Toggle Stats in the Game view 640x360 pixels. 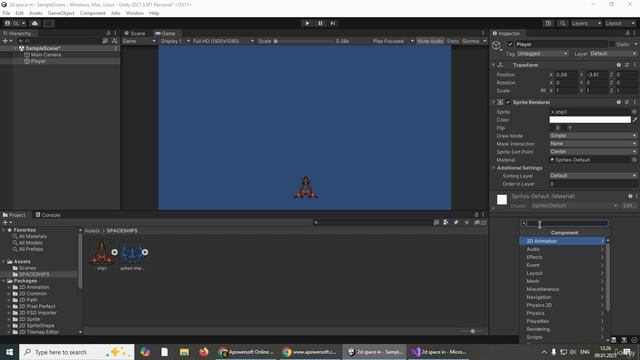(452, 41)
